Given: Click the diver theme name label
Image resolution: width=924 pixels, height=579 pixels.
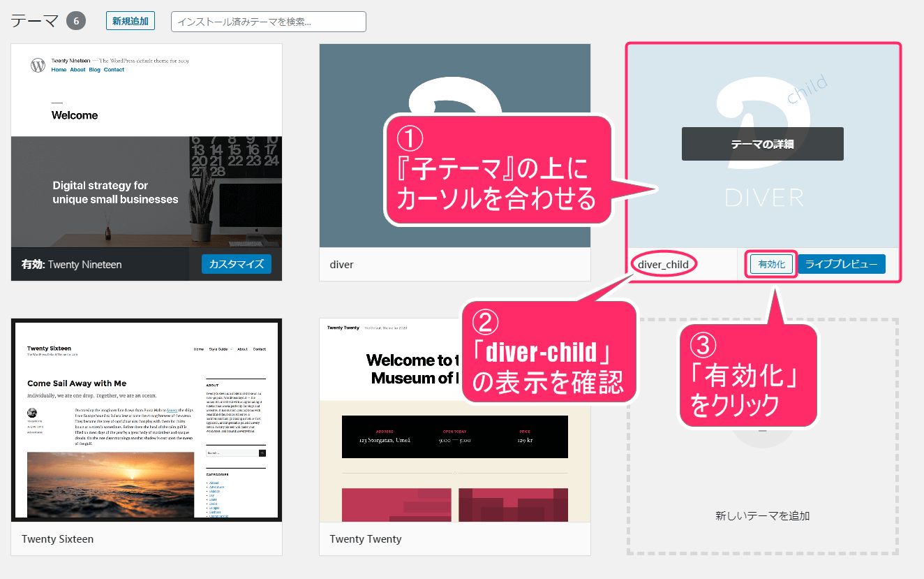Looking at the screenshot, I should coord(341,264).
